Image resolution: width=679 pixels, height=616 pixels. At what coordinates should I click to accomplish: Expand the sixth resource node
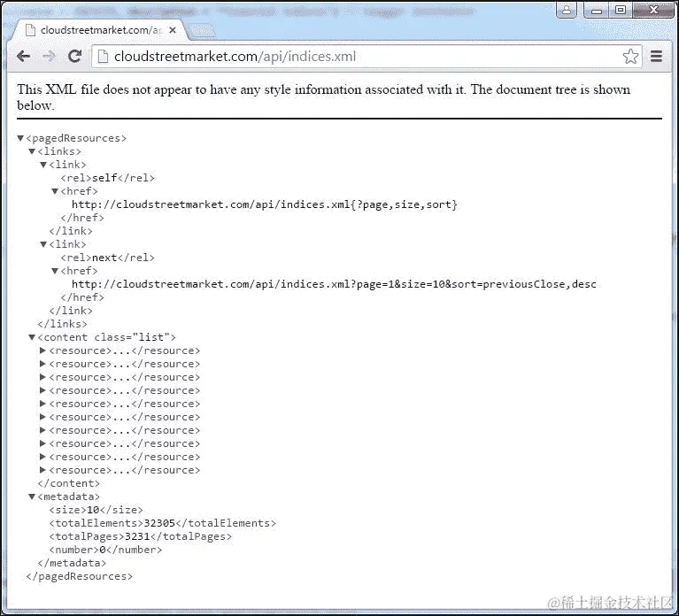click(42, 417)
